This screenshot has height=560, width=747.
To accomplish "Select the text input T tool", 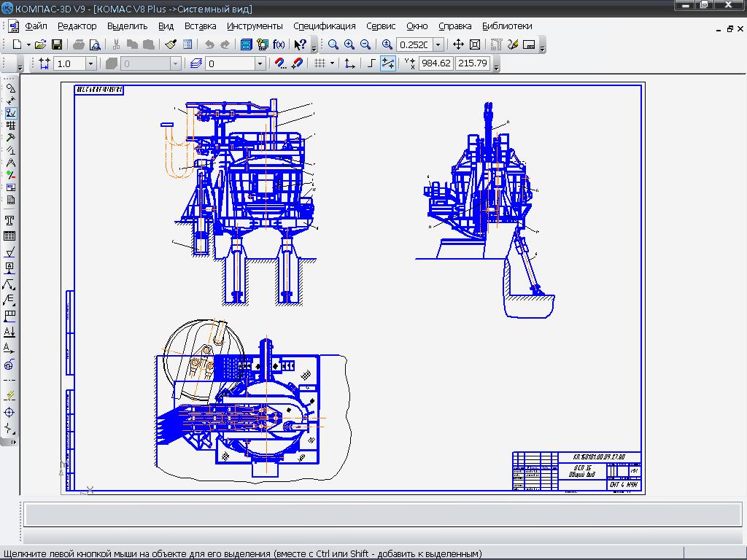I will (10, 220).
